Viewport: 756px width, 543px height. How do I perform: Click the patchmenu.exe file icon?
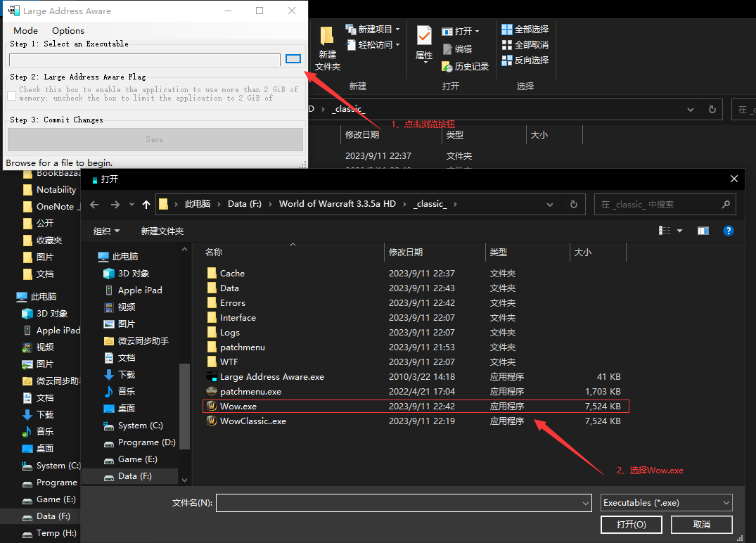212,392
